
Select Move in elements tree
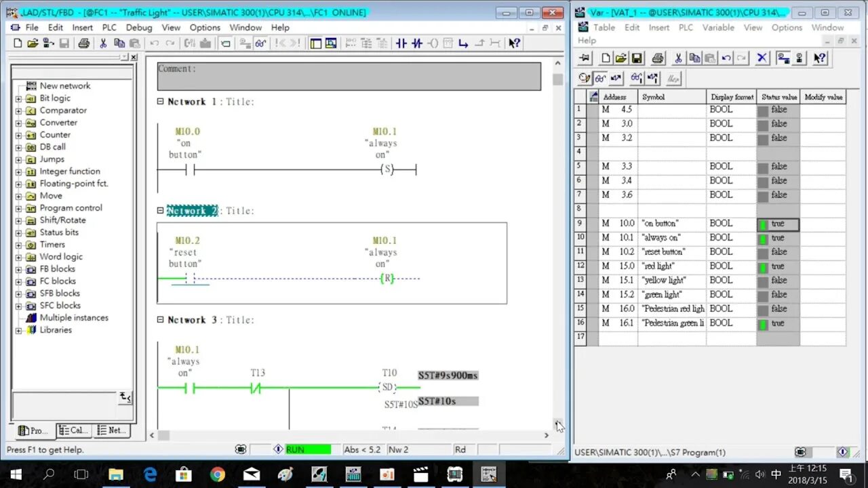(x=51, y=196)
